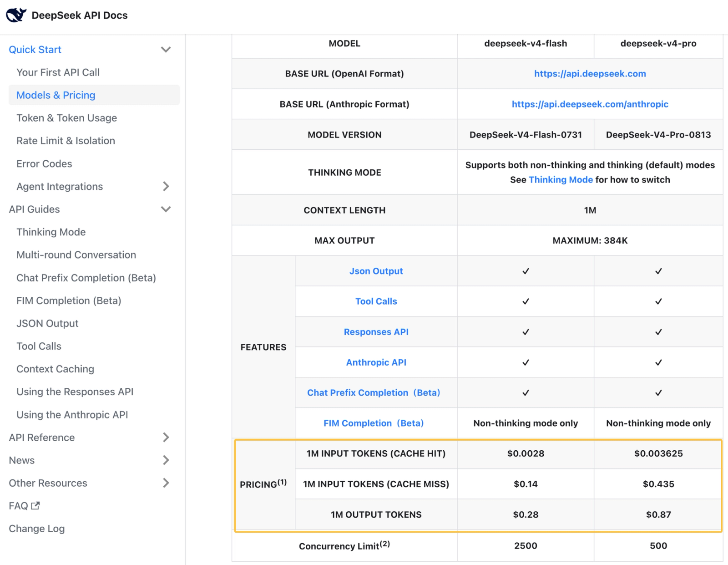Open Context Caching guide
728x565 pixels.
(x=55, y=369)
